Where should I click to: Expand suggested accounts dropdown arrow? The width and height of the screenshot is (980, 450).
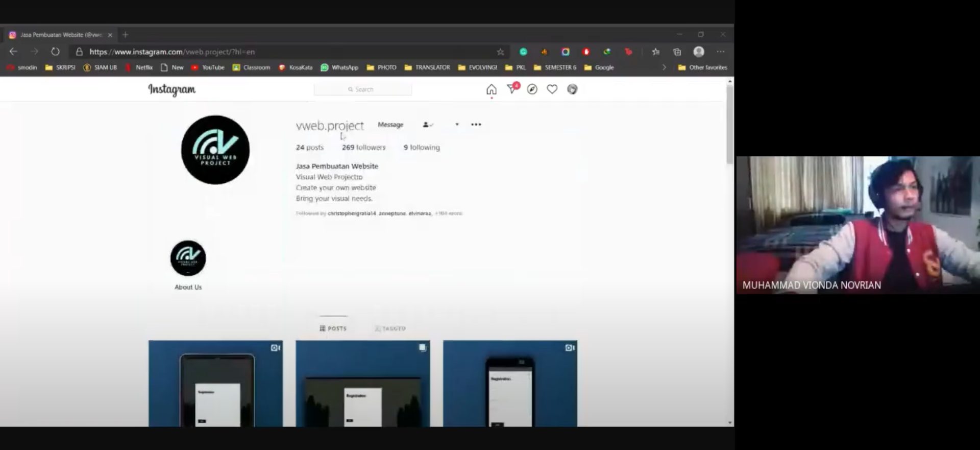click(x=457, y=125)
